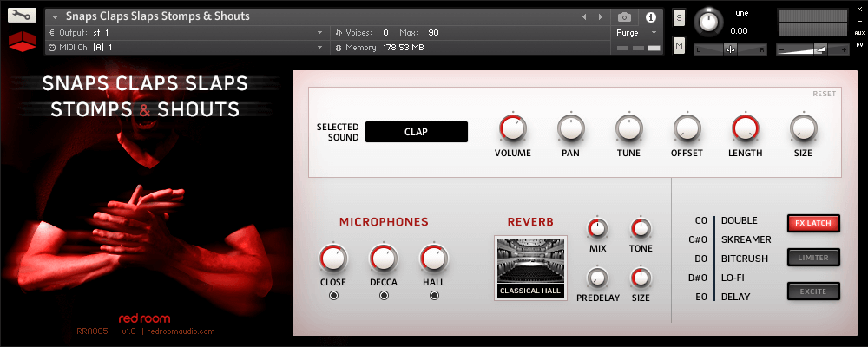This screenshot has height=347, width=868.
Task: Click the header volume slider
Action: pos(812,49)
